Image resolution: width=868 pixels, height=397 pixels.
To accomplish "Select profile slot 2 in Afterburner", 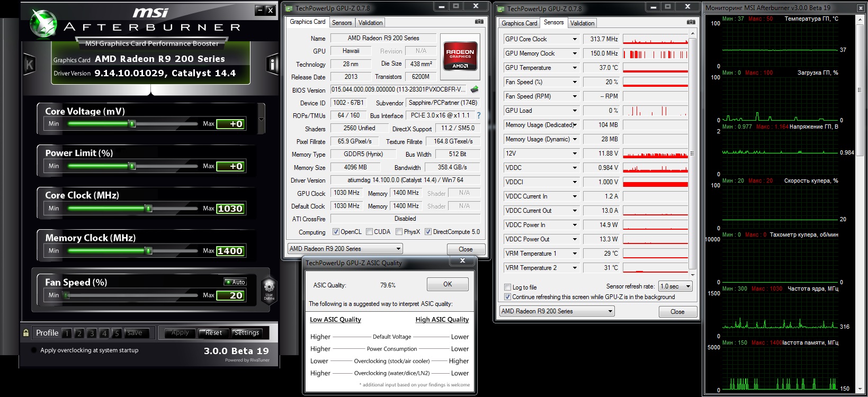I will (79, 333).
